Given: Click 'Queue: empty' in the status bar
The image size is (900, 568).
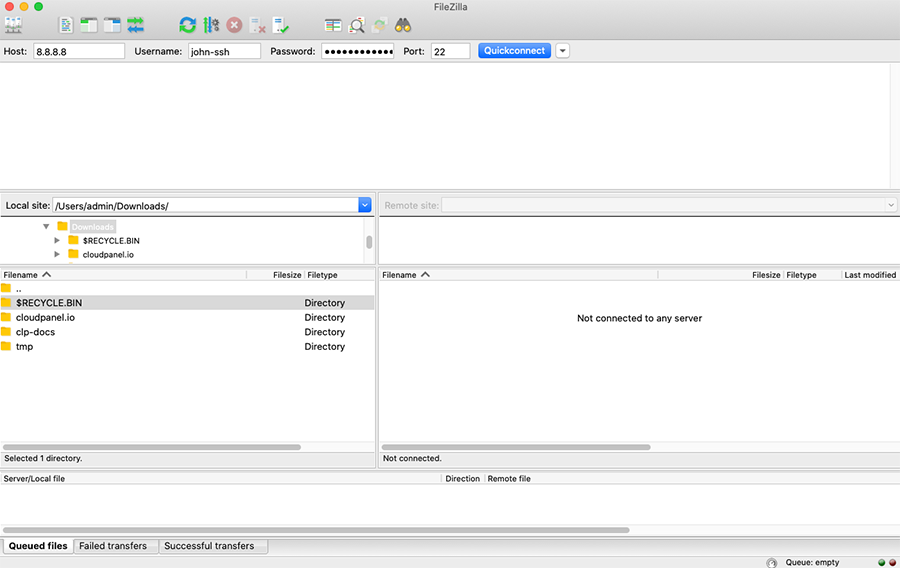Looking at the screenshot, I should pyautogui.click(x=812, y=563).
